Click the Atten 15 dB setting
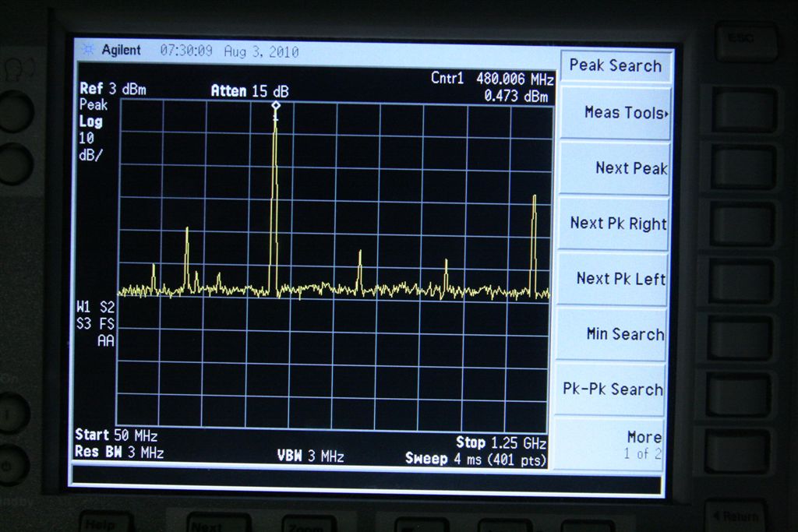Image resolution: width=798 pixels, height=532 pixels. coord(249,91)
